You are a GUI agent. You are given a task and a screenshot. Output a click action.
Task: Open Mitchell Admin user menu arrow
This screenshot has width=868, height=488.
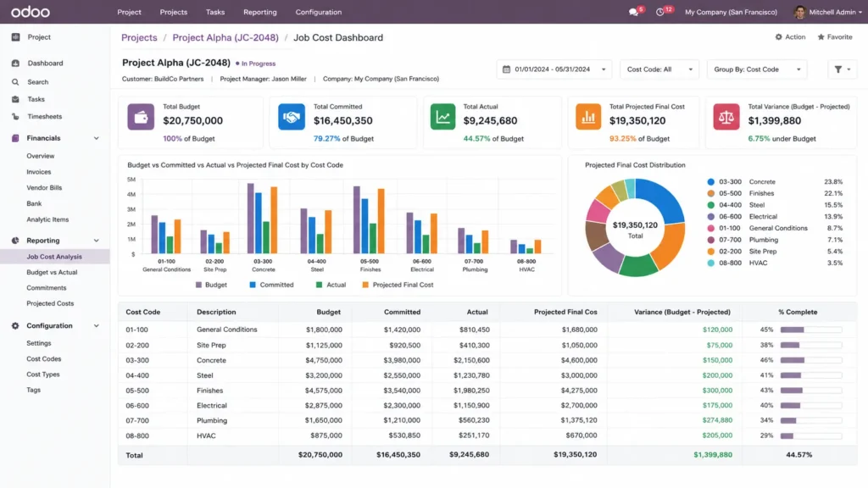(x=860, y=12)
